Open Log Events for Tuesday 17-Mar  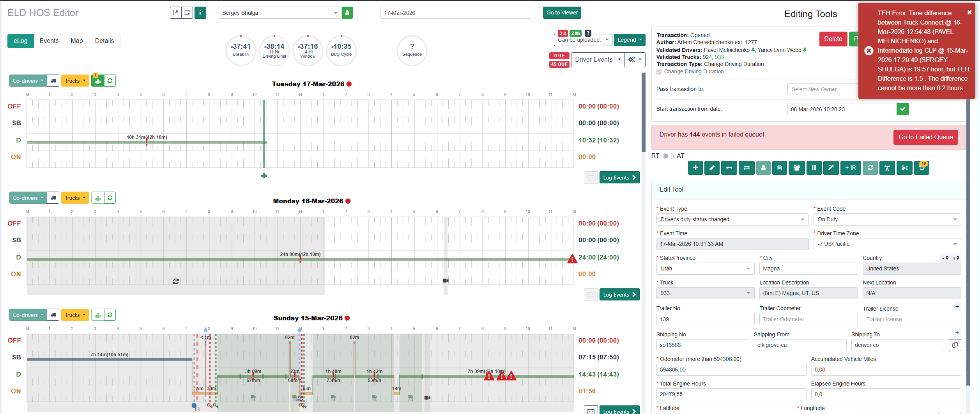pos(619,178)
